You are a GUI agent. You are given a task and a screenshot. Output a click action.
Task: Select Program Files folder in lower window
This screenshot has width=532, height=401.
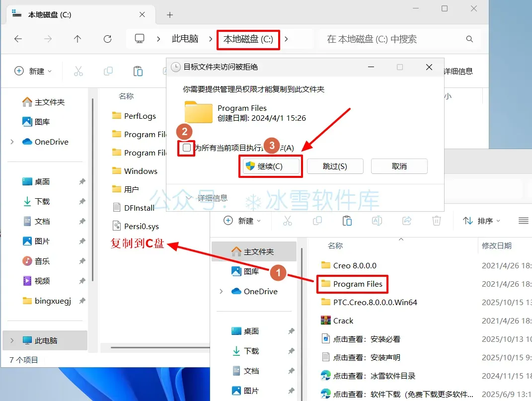point(352,284)
